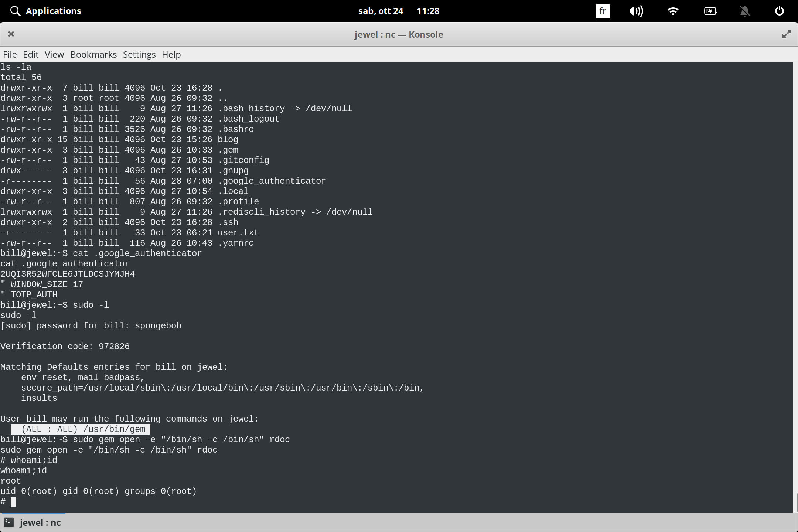This screenshot has width=798, height=532.
Task: Open the File menu
Action: coord(10,54)
